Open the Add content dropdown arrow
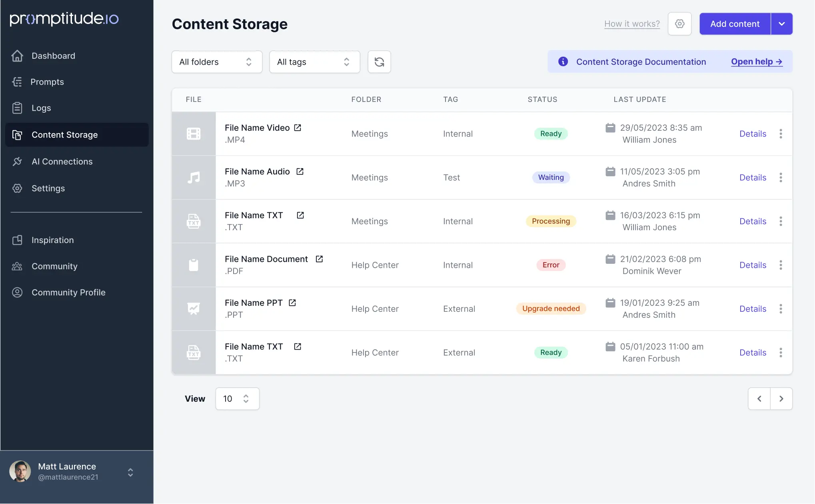 [781, 24]
